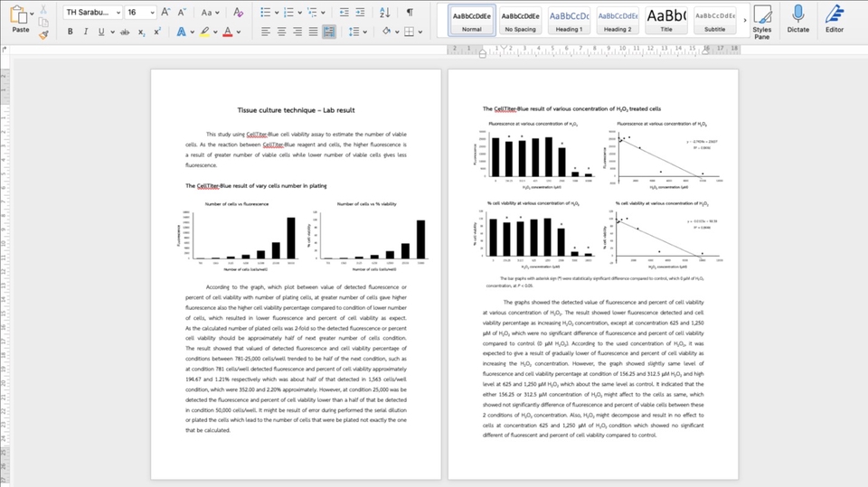
Task: Select 'Number of cells vs fluorescence' chart
Action: pyautogui.click(x=238, y=236)
